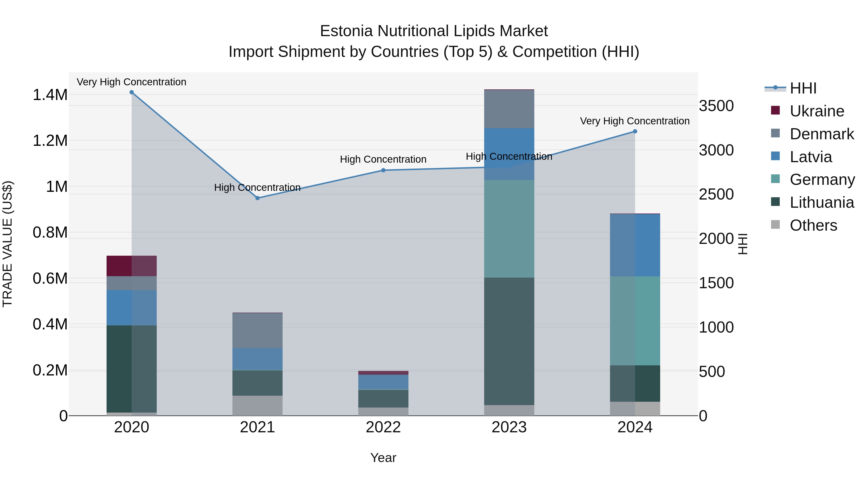The image size is (868, 488).
Task: Click the rotated 'HHI' right axis title
Action: click(743, 244)
